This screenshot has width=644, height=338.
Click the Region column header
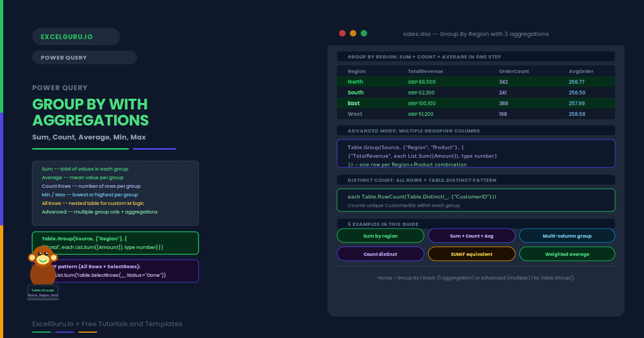coord(356,71)
